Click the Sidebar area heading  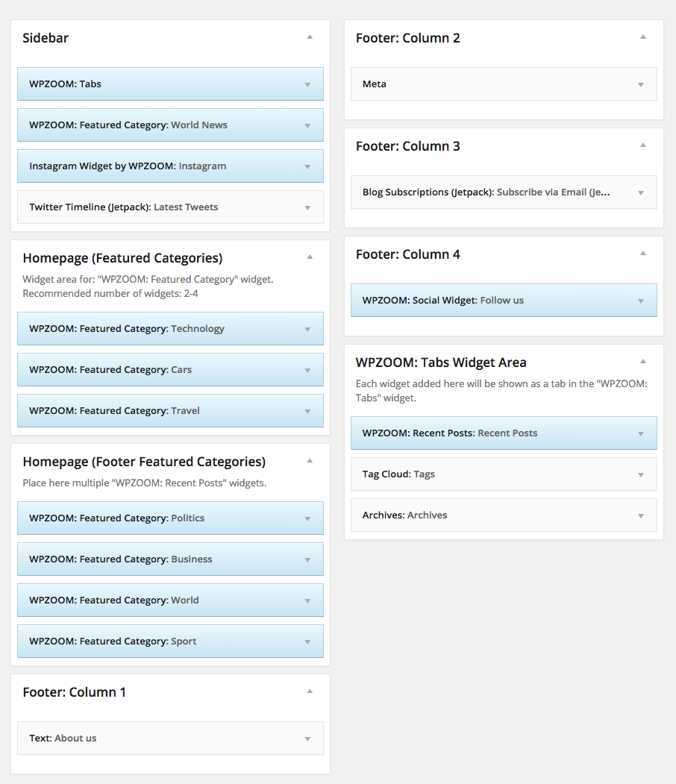[x=46, y=38]
